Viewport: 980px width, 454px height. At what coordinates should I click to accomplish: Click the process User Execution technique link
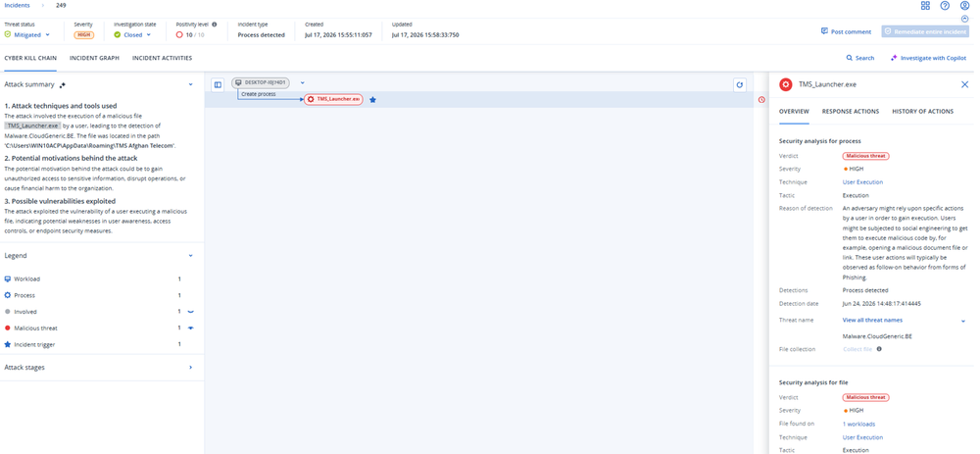pyautogui.click(x=862, y=182)
